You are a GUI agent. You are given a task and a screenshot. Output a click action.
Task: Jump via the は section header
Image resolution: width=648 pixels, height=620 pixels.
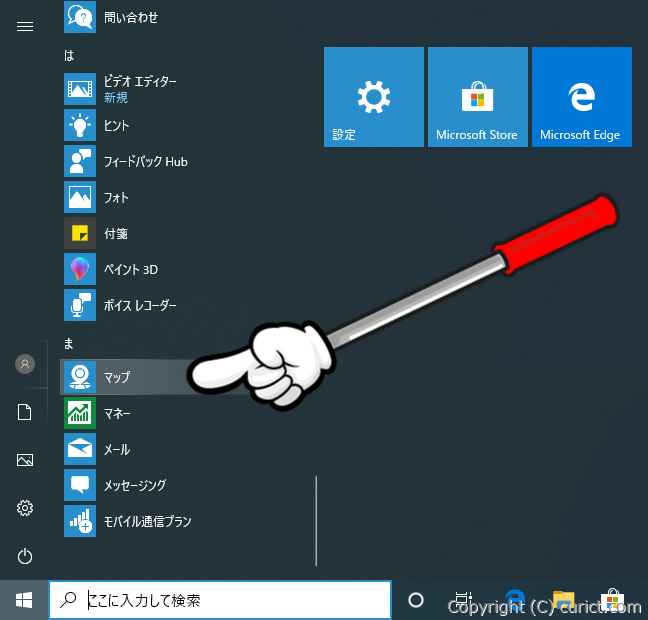tap(69, 55)
